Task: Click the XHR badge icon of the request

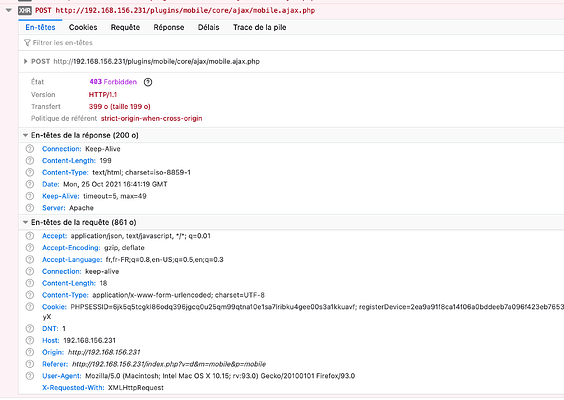Action: pos(25,10)
